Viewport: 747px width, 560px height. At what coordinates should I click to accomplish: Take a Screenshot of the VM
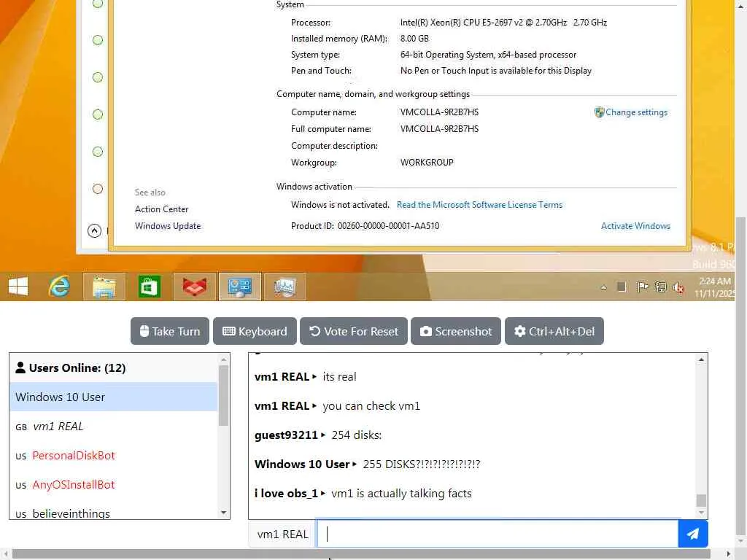(456, 331)
